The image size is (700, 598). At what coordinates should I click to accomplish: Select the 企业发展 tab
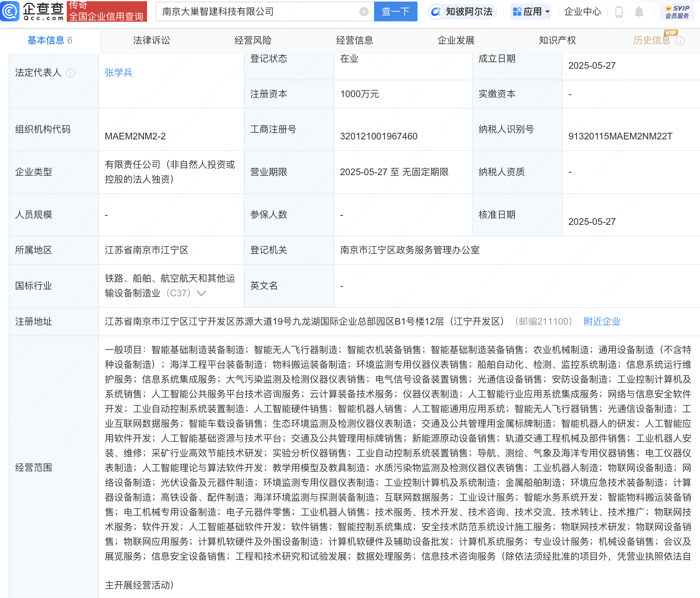[456, 40]
